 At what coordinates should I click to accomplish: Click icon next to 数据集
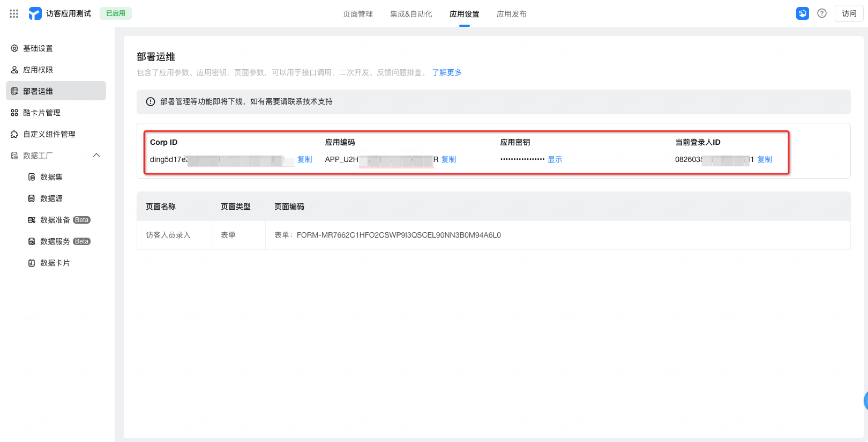click(32, 177)
